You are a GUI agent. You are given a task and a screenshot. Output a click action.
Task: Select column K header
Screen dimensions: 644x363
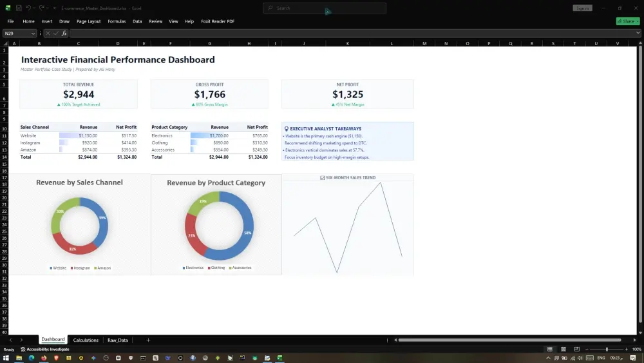pyautogui.click(x=348, y=43)
